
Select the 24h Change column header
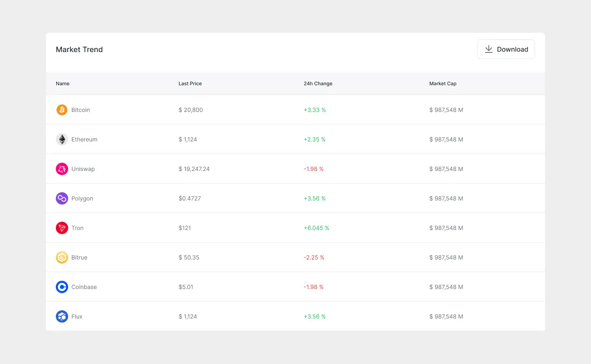coord(318,84)
